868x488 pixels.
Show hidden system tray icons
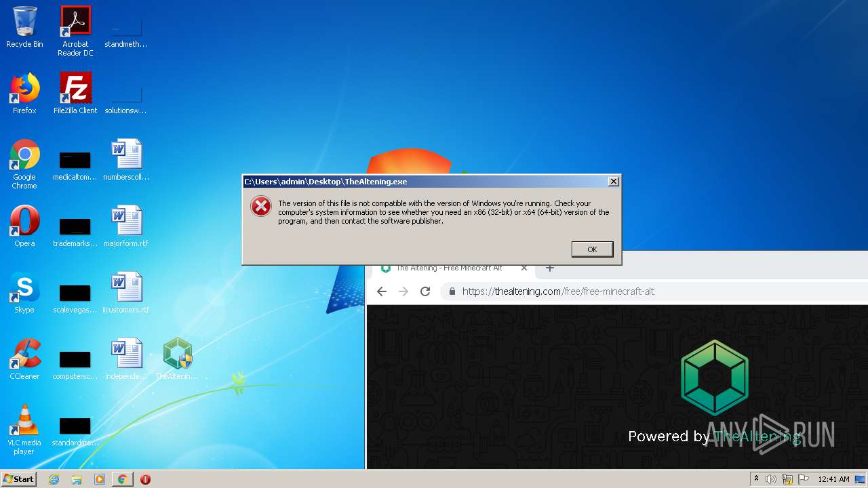pos(756,479)
